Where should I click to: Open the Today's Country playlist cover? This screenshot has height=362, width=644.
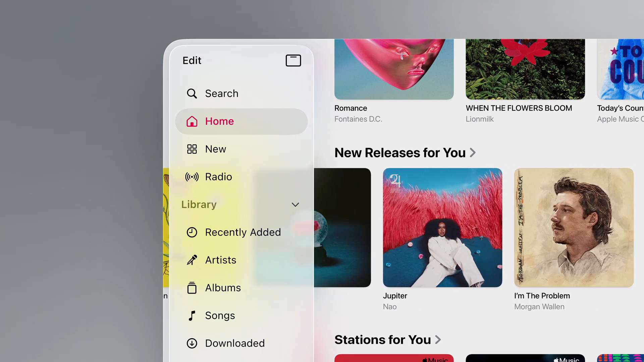621,69
